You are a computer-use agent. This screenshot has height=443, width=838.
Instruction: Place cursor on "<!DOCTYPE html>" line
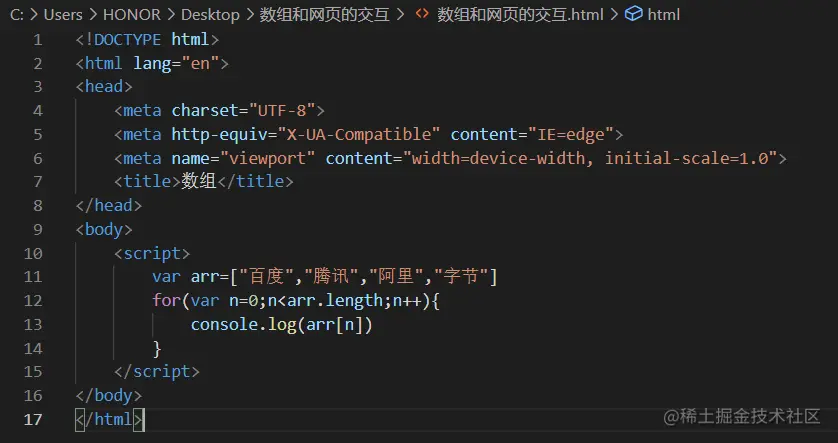[147, 40]
